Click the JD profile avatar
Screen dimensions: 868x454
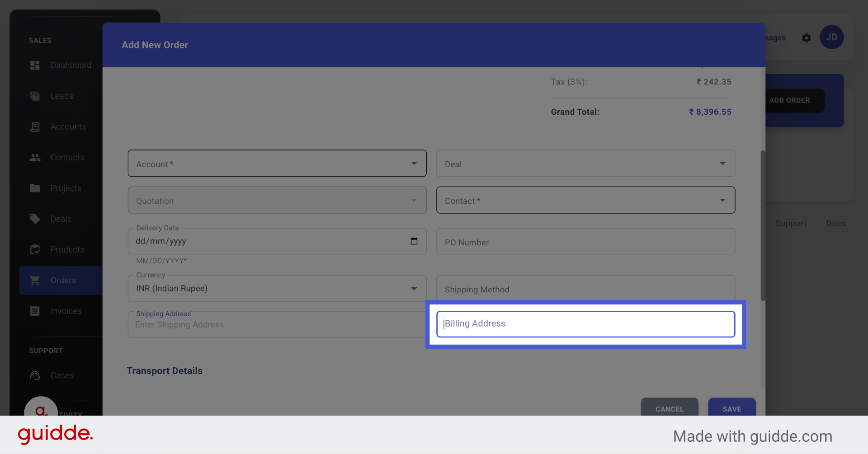(832, 37)
